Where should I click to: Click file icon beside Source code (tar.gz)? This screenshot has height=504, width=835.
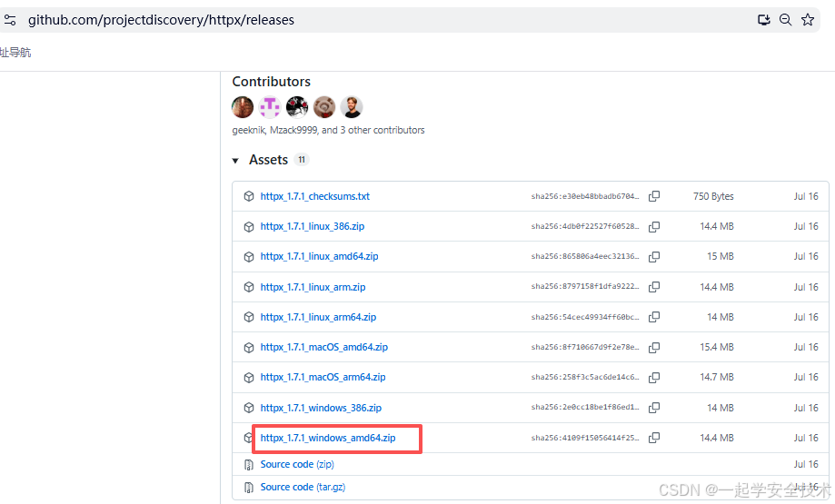[249, 488]
